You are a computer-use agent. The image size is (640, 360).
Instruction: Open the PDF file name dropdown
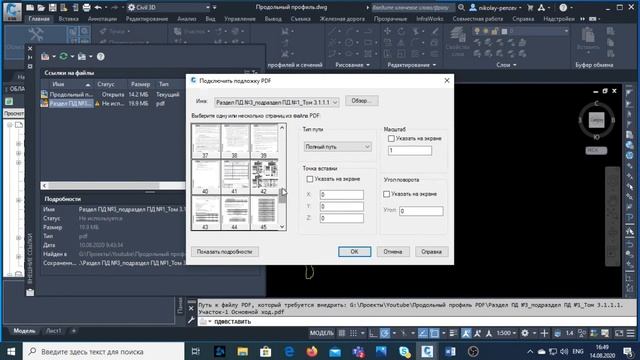tap(277, 102)
